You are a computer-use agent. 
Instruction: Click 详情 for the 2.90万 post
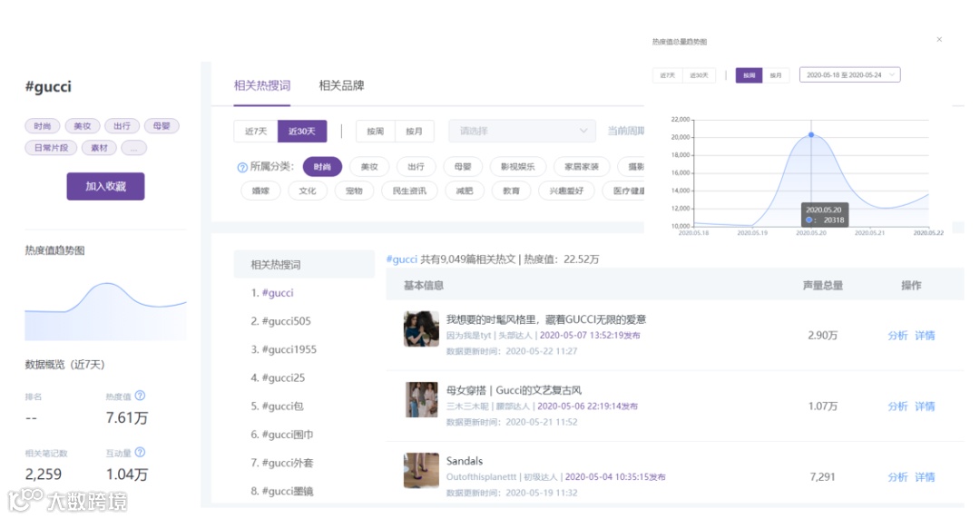[925, 336]
